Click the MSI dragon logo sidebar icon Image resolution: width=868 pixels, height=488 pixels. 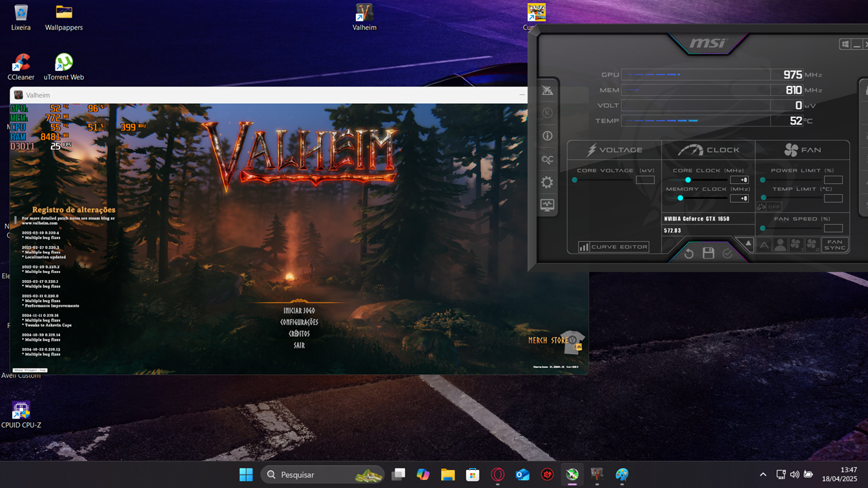[x=547, y=90]
